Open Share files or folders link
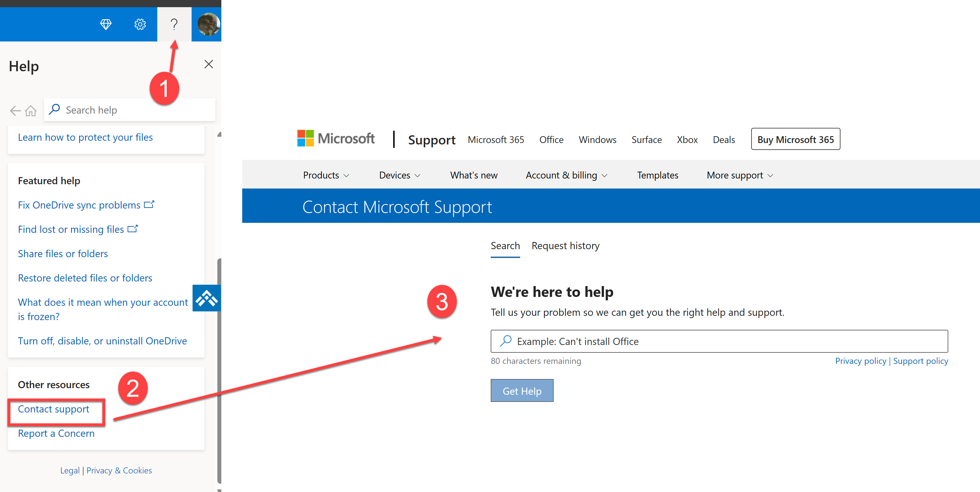 click(63, 254)
